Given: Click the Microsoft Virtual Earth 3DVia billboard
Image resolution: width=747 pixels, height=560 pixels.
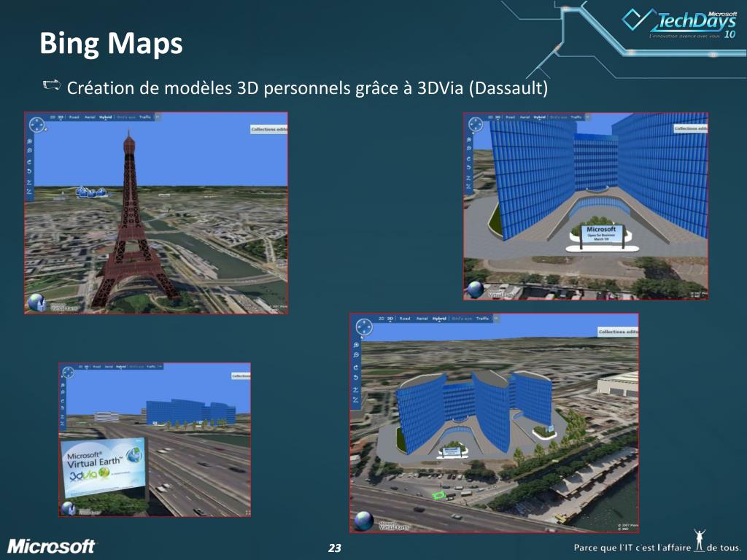Looking at the screenshot, I should pyautogui.click(x=104, y=467).
